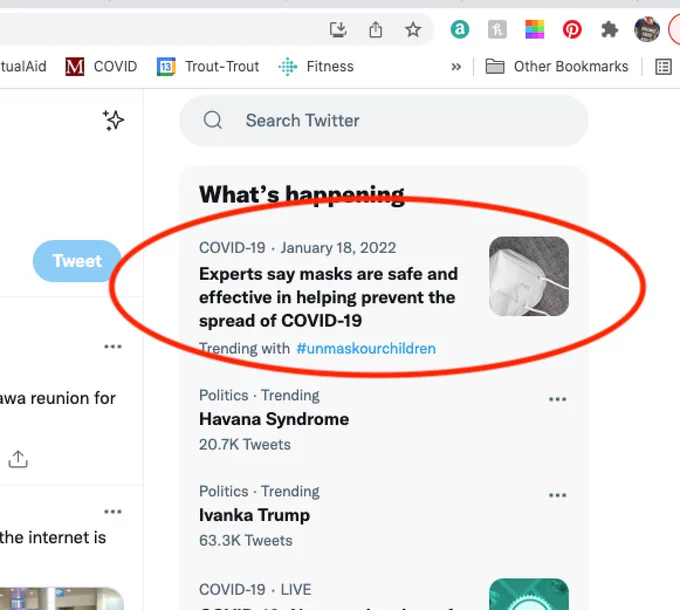Open the multicolored grid extension icon

(534, 29)
